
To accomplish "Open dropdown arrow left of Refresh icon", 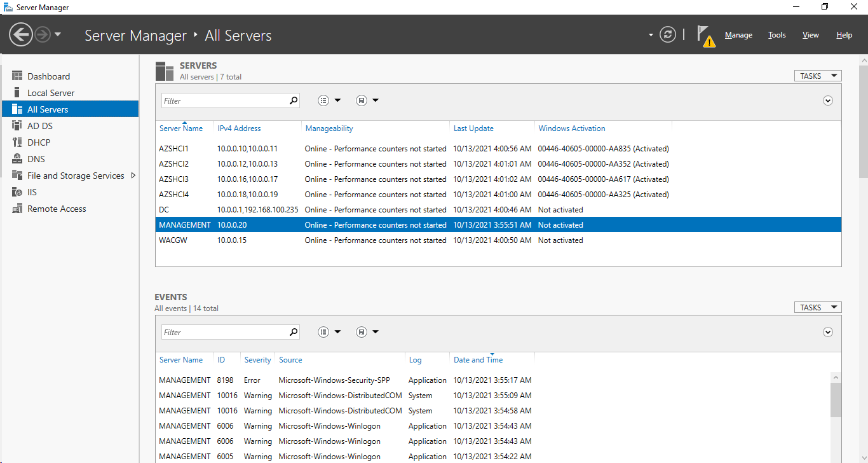I will (x=651, y=35).
